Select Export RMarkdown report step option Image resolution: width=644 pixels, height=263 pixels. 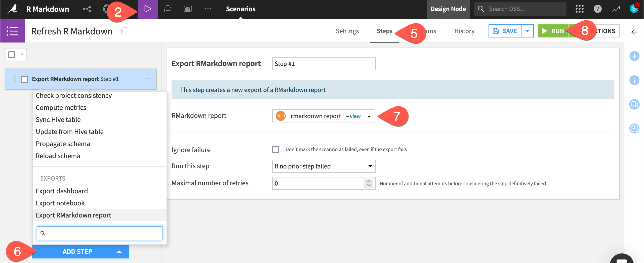100,215
